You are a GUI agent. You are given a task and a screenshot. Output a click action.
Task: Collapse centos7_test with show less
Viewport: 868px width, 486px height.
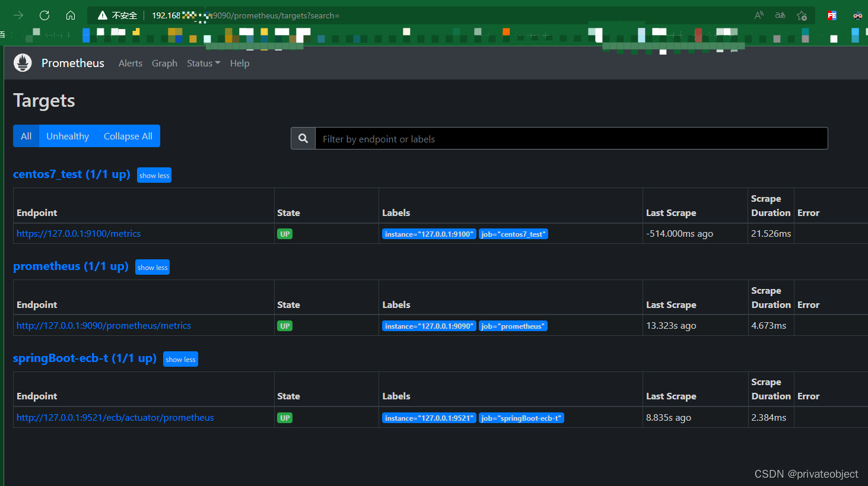pyautogui.click(x=154, y=175)
